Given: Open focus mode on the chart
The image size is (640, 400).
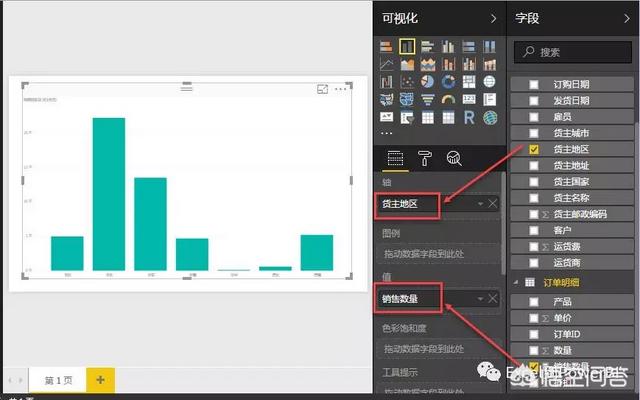Looking at the screenshot, I should point(322,89).
